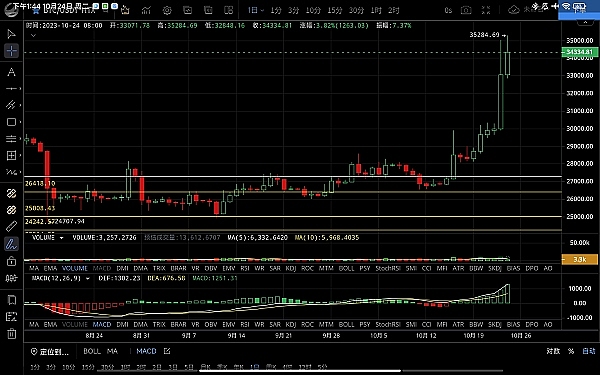Select EMA in the MACD pane indicator row
This screenshot has width=600, height=375.
coord(50,324)
